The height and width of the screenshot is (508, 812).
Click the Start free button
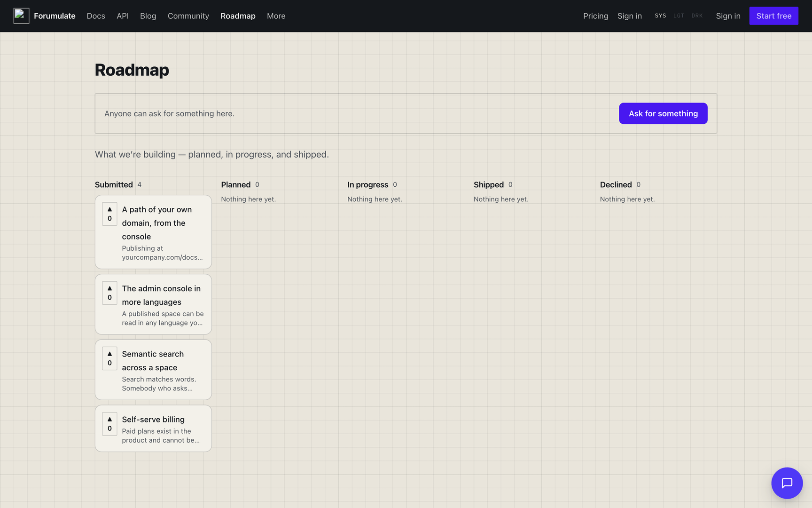pyautogui.click(x=774, y=16)
